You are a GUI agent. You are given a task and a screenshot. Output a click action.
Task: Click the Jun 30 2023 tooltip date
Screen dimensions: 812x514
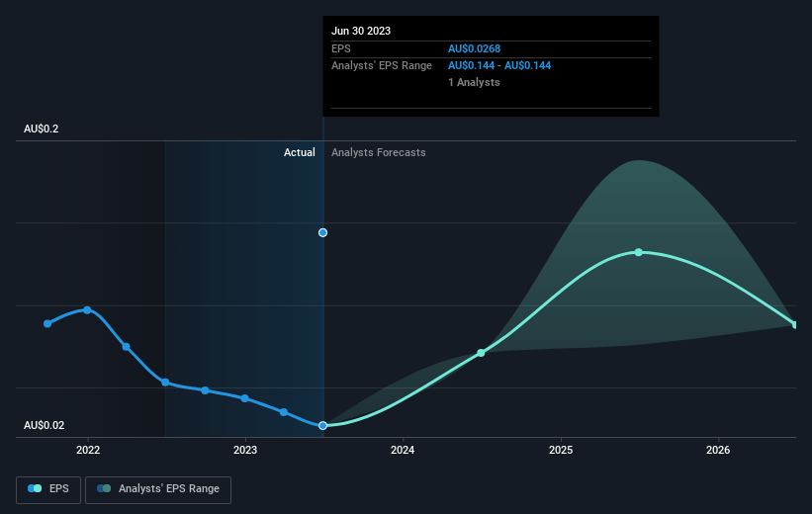pos(361,31)
